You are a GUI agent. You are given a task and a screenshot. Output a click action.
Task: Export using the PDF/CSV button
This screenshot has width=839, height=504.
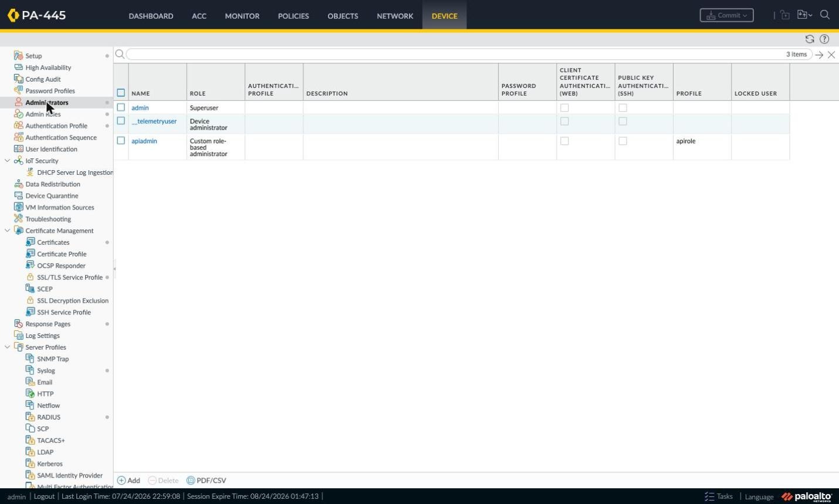[206, 481]
